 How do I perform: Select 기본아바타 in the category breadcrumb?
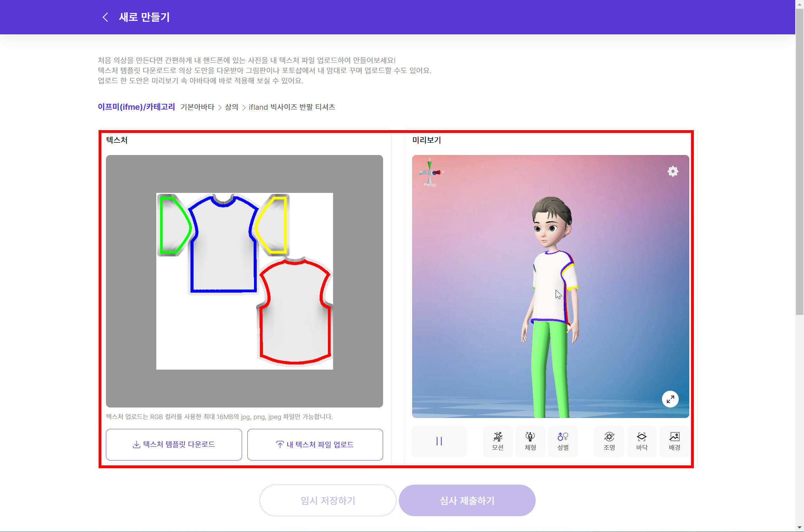point(197,107)
